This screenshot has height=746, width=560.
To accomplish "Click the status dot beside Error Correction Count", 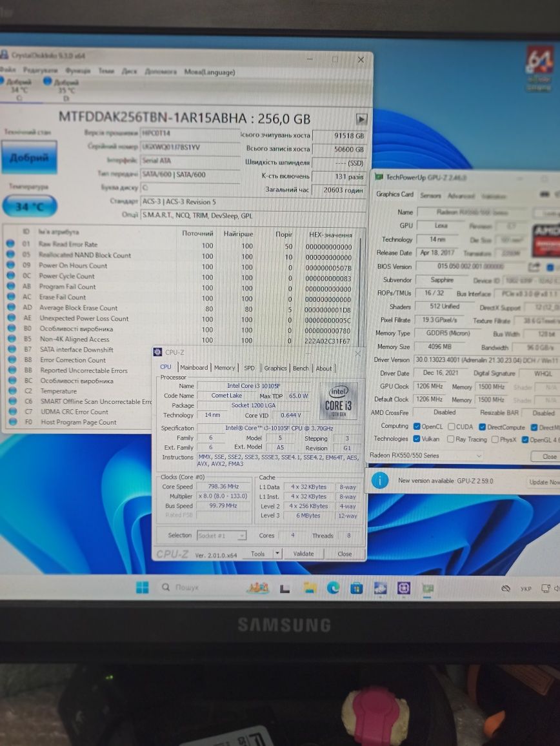I will point(12,359).
